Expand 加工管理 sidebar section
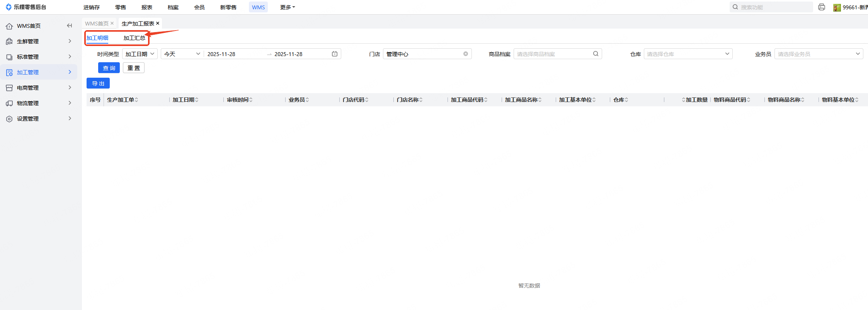 click(x=70, y=72)
